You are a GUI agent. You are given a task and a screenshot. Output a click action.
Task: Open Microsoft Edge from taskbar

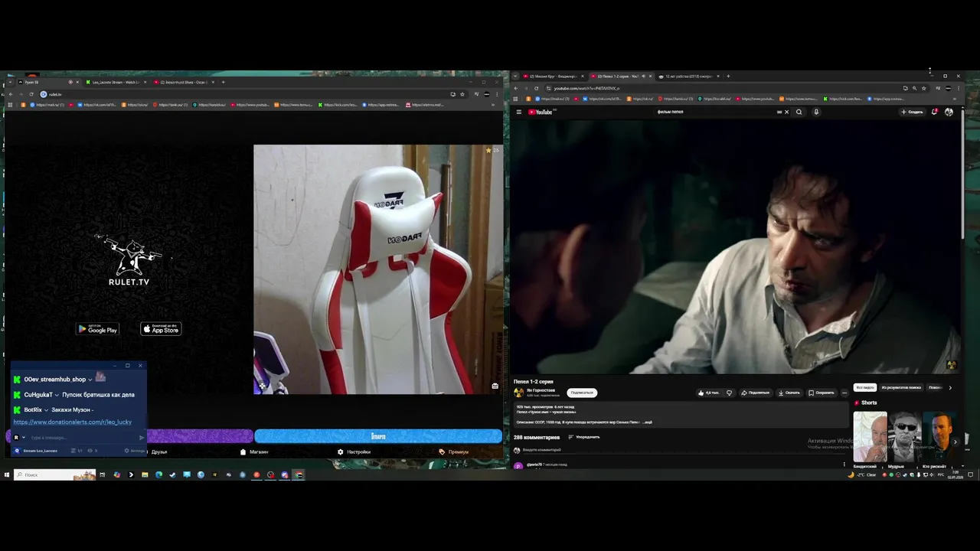158,474
